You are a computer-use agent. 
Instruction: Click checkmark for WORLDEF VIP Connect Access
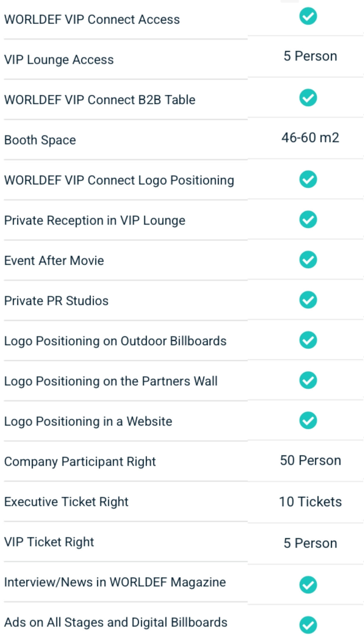tap(308, 17)
